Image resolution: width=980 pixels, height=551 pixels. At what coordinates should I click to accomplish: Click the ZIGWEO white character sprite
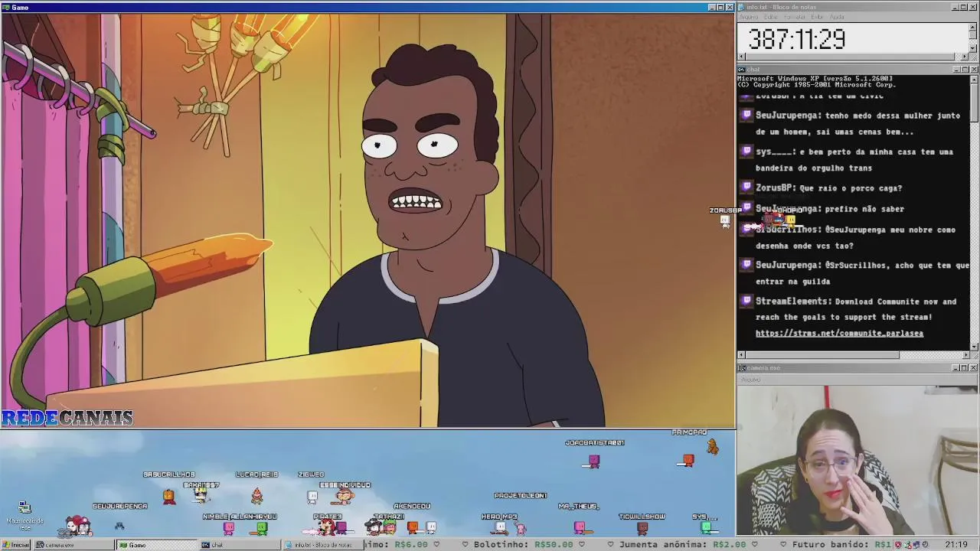pyautogui.click(x=312, y=497)
